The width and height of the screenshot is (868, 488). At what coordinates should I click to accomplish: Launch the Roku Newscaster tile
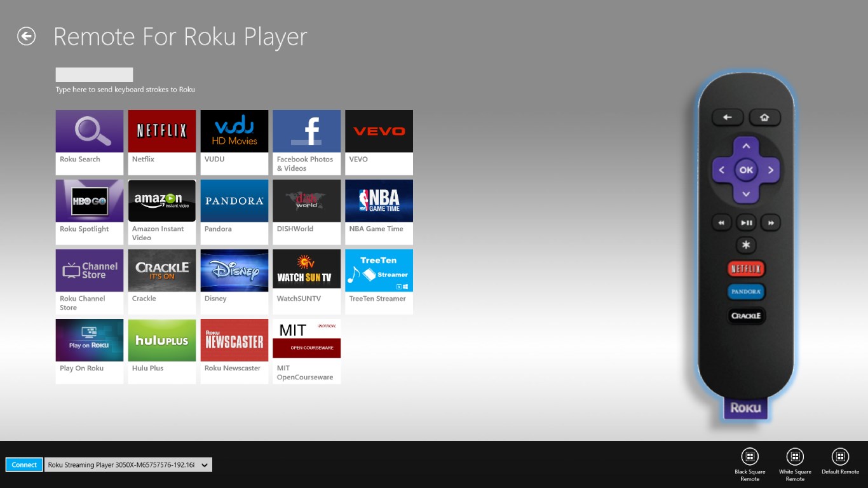[x=234, y=351]
